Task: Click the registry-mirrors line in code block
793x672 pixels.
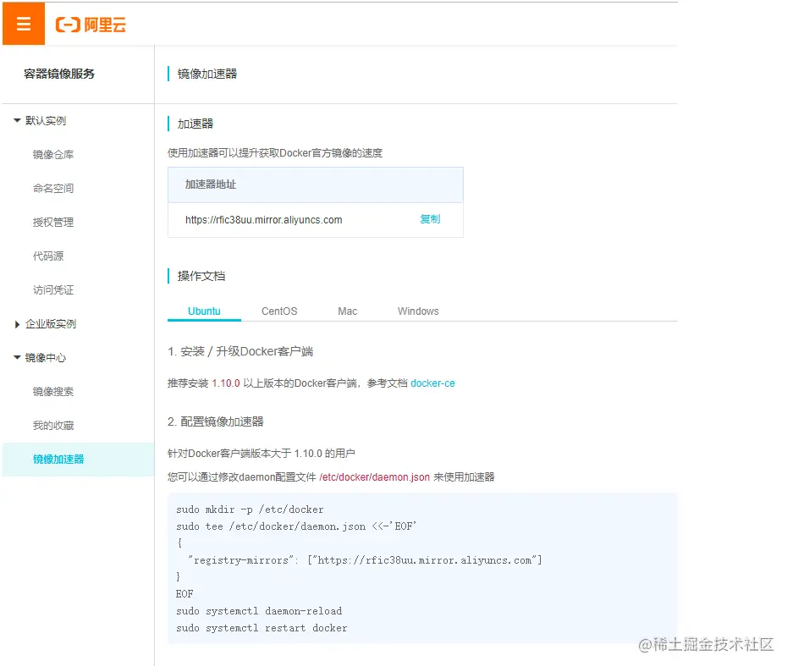Action: pos(365,560)
